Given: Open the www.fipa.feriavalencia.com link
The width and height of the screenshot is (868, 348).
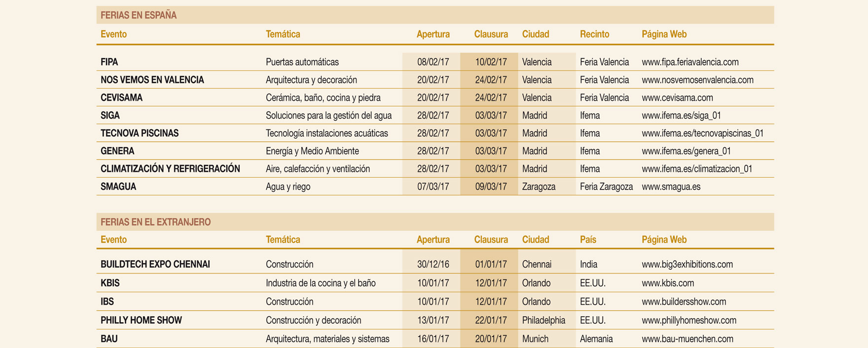Looking at the screenshot, I should pyautogui.click(x=689, y=62).
